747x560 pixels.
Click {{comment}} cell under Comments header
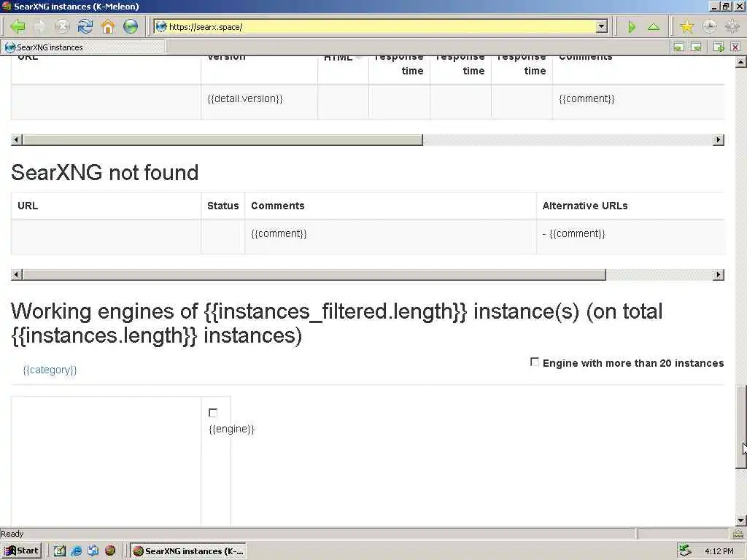[x=279, y=233]
